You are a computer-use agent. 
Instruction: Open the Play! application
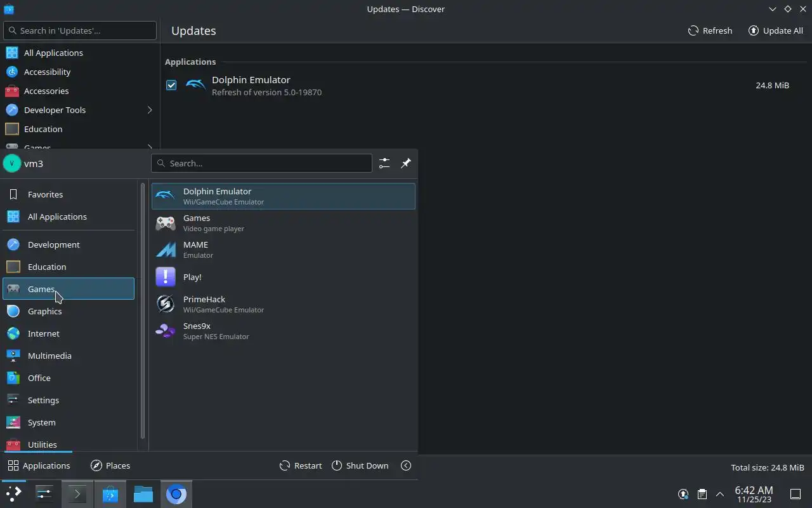tap(283, 277)
